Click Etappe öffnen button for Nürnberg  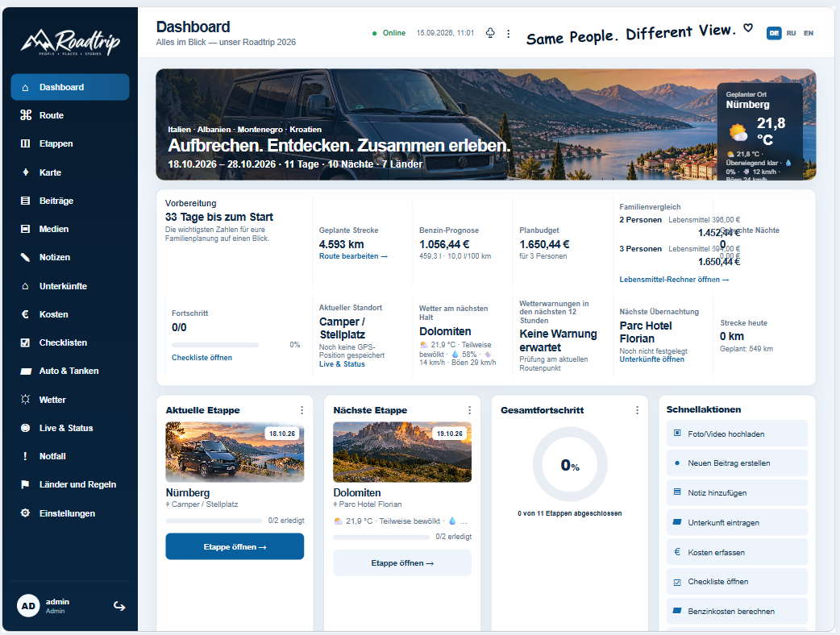(x=235, y=546)
